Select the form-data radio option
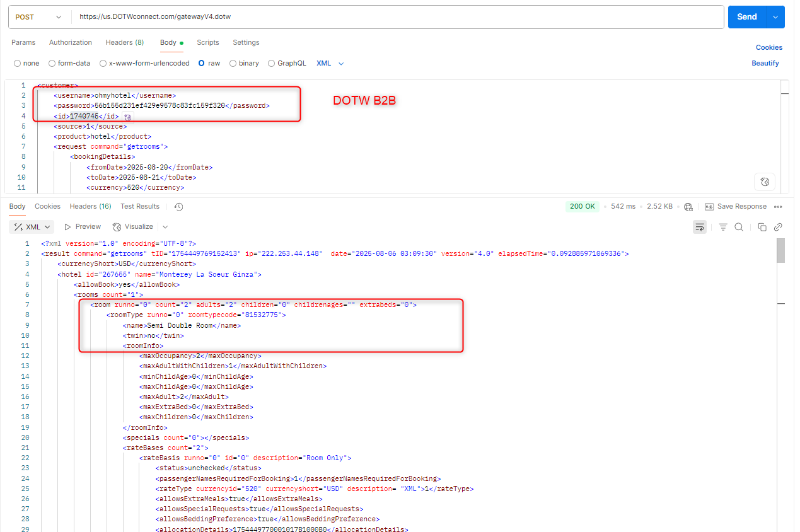Screen dimensions: 800x532 [52, 64]
